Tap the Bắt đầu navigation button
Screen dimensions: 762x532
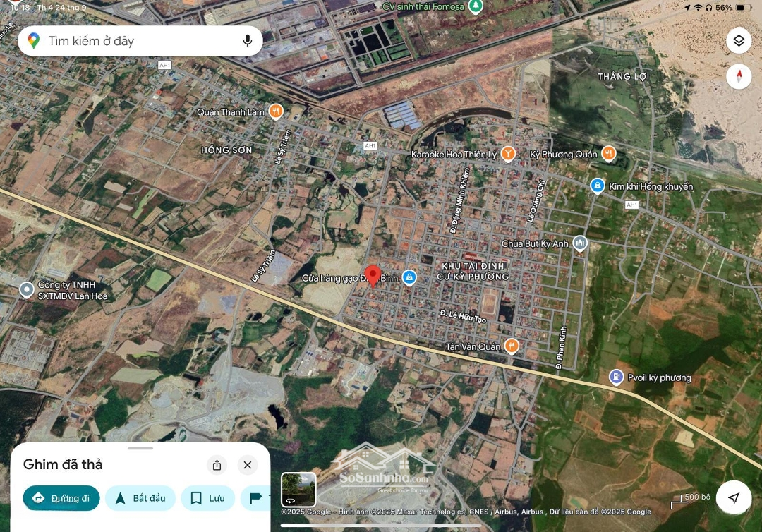click(x=140, y=498)
